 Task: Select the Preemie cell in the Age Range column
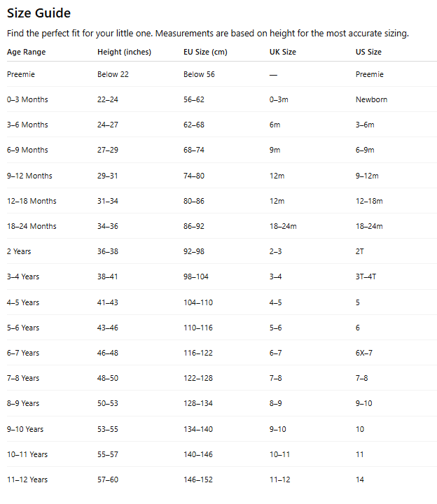pyautogui.click(x=20, y=74)
